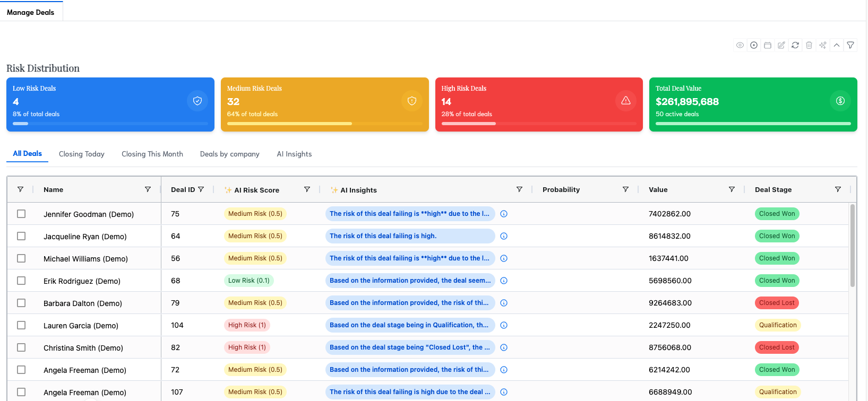Image resolution: width=868 pixels, height=401 pixels.
Task: Click the trash delete icon
Action: pos(809,45)
